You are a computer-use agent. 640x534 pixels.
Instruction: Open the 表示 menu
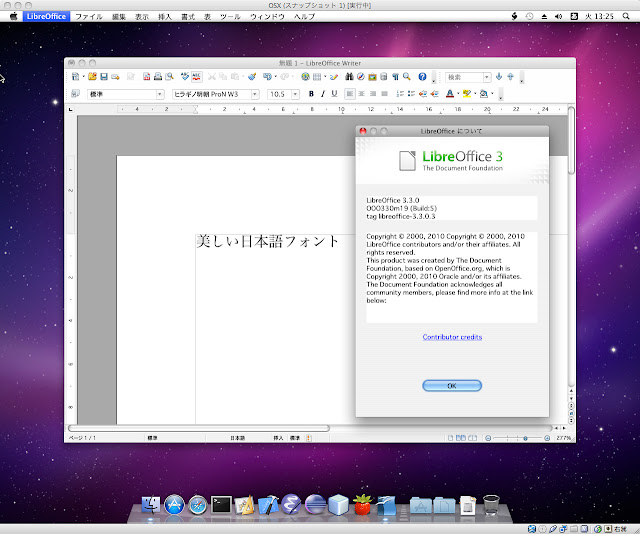click(x=142, y=17)
